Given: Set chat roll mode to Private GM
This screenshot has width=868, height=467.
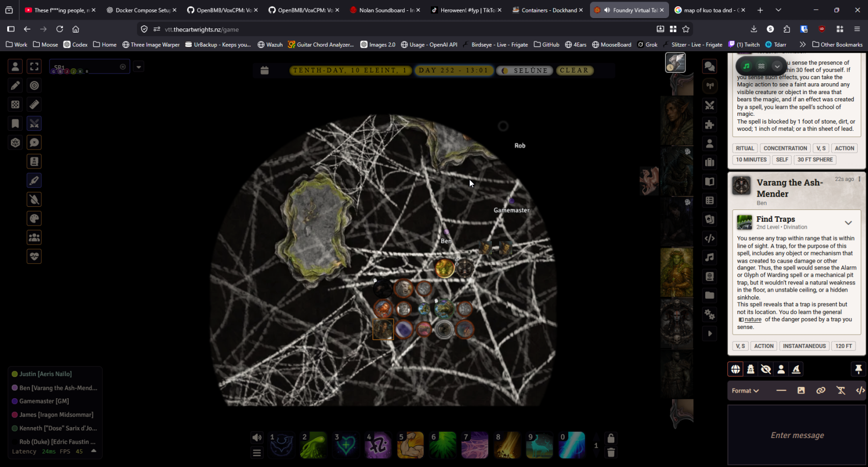Looking at the screenshot, I should click(751, 369).
